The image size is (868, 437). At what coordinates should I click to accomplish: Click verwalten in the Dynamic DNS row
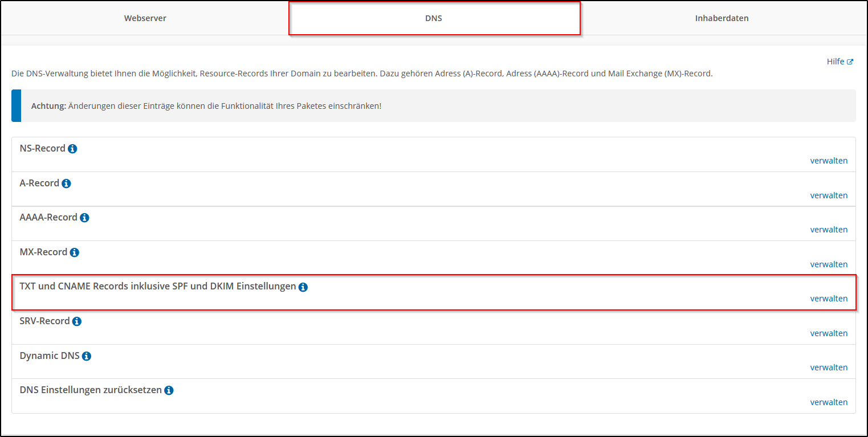point(829,367)
